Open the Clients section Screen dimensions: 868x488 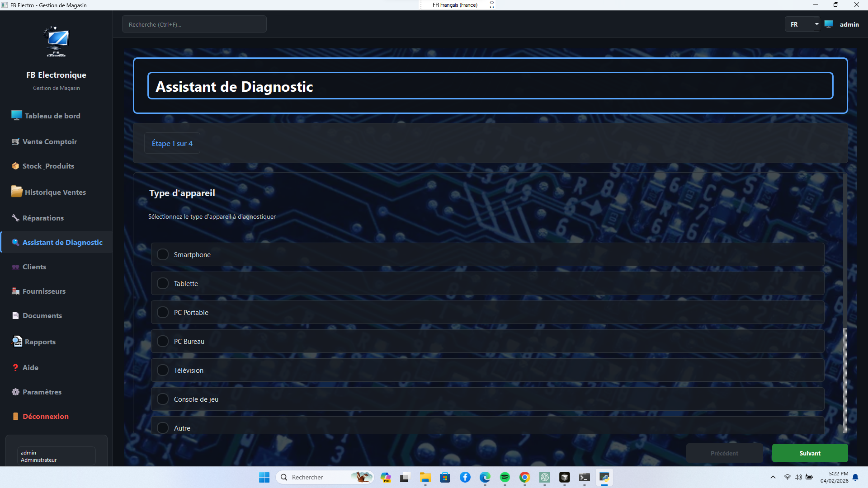pos(34,267)
